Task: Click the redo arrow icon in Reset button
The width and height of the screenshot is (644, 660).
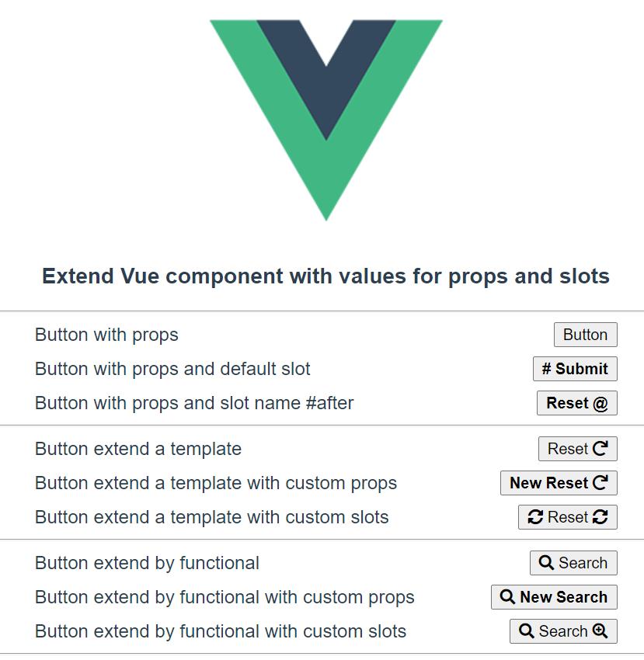Action: tap(600, 448)
